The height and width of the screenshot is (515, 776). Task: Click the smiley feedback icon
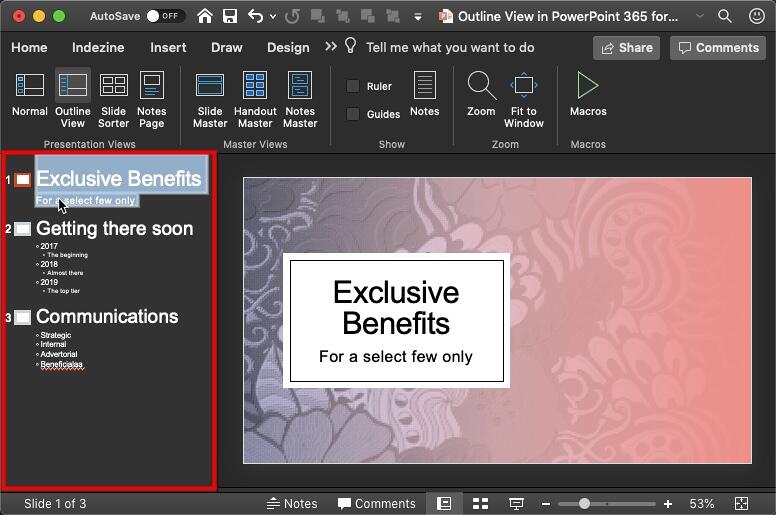coord(756,16)
